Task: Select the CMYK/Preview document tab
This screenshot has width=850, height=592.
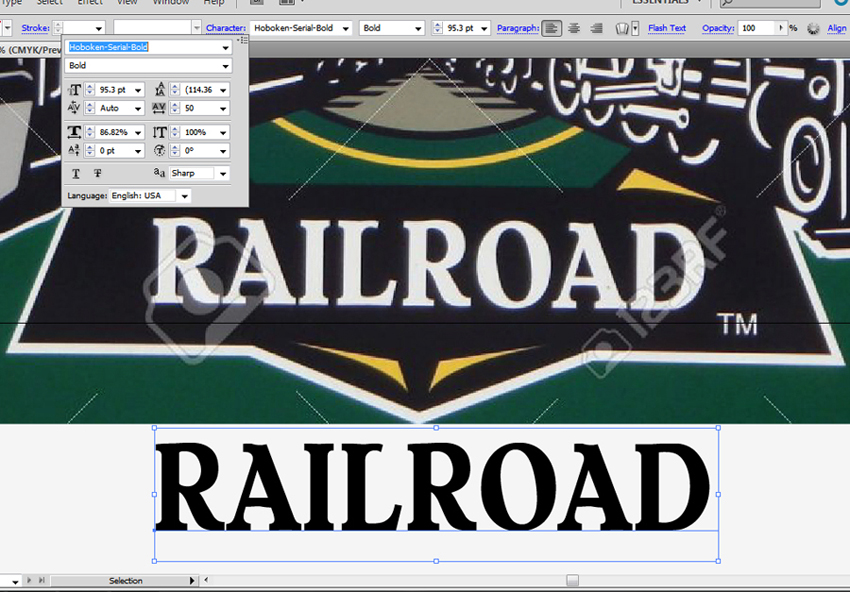Action: (x=30, y=50)
